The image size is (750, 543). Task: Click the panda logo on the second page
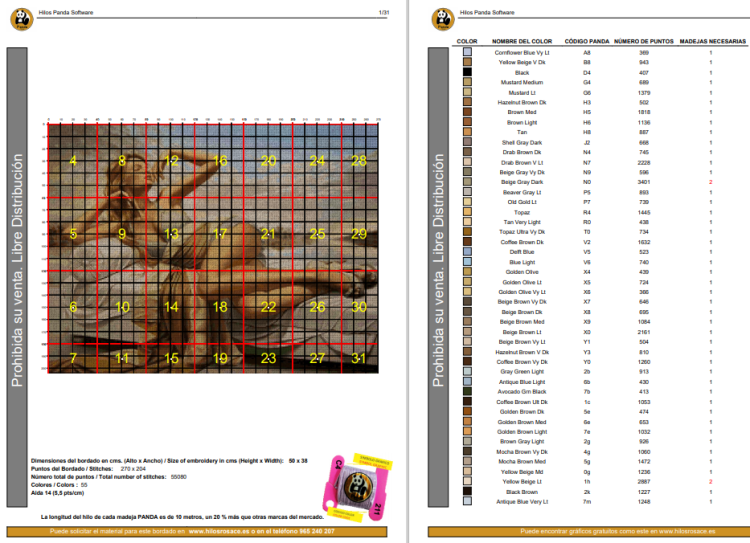coord(442,19)
